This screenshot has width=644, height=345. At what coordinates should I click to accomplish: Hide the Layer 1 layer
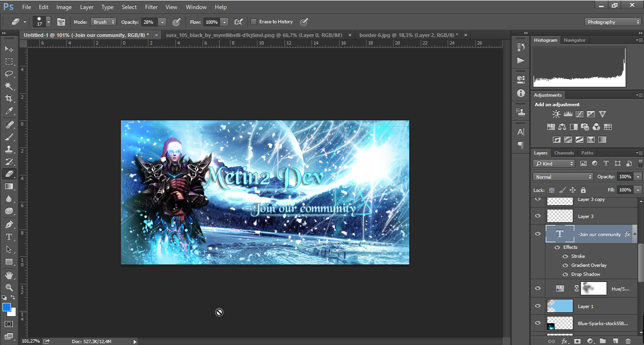pyautogui.click(x=538, y=306)
